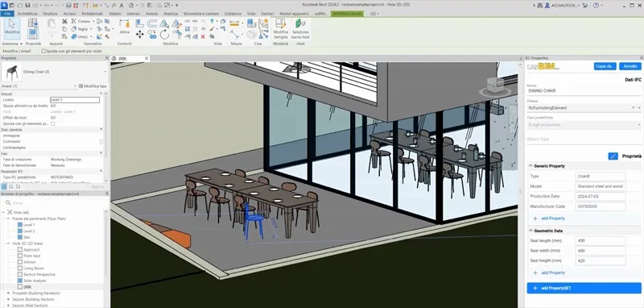The image size is (644, 308).
Task: Click the red Delete X icon
Action: [203, 36]
